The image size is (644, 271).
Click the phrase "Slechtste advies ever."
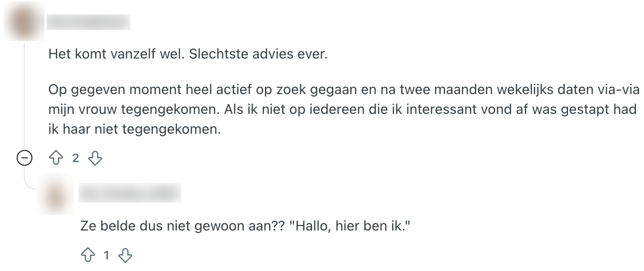259,55
